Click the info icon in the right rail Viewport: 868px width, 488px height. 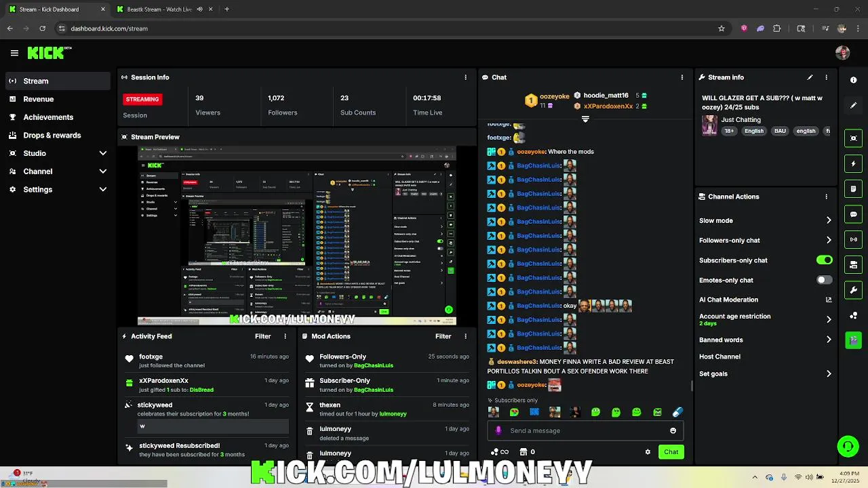pos(853,80)
